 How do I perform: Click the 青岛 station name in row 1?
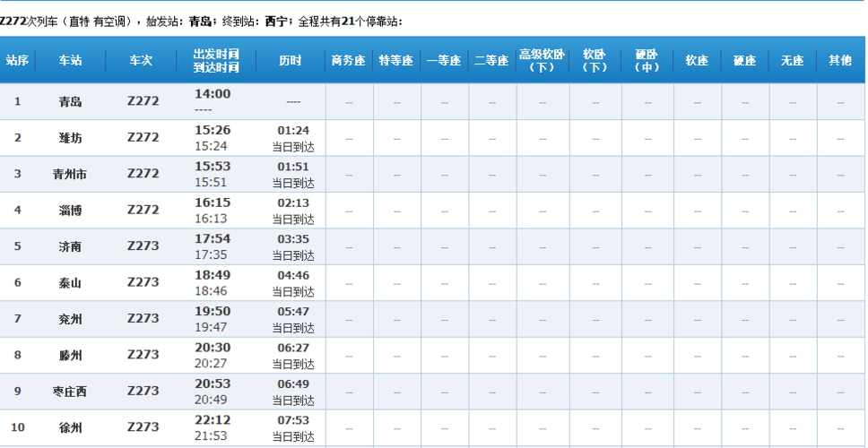70,101
